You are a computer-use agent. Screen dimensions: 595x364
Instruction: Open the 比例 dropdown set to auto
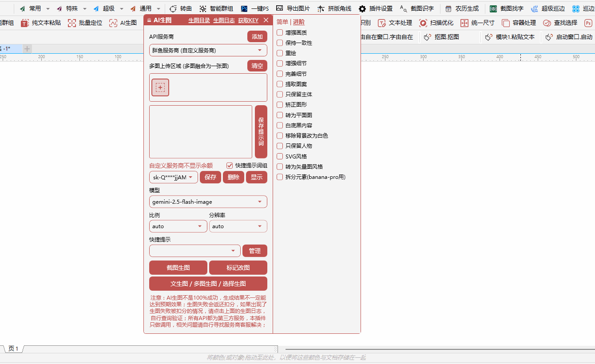click(x=178, y=226)
